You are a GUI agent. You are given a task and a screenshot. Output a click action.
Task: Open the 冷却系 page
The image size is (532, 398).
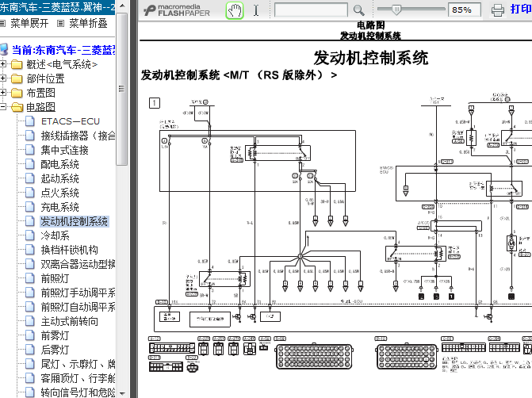55,235
